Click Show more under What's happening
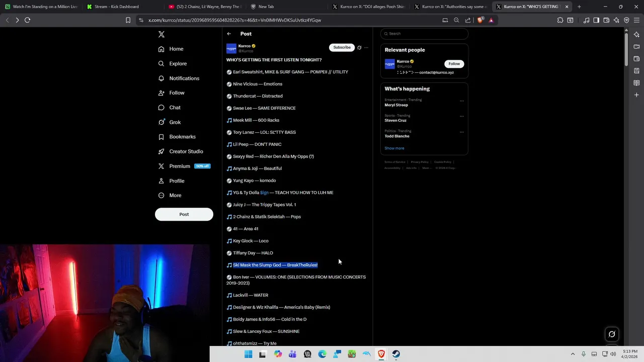Viewport: 644px width, 362px height. [394, 148]
